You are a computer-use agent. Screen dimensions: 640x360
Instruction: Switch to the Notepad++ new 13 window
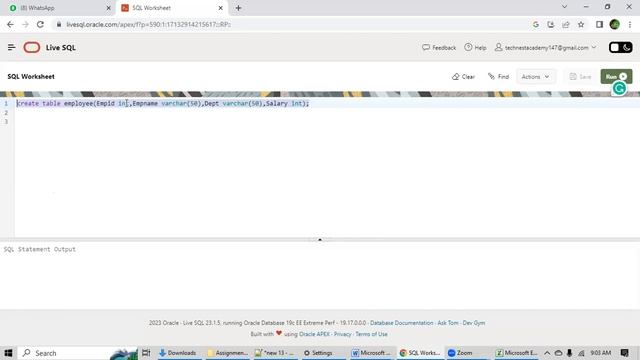click(x=275, y=353)
